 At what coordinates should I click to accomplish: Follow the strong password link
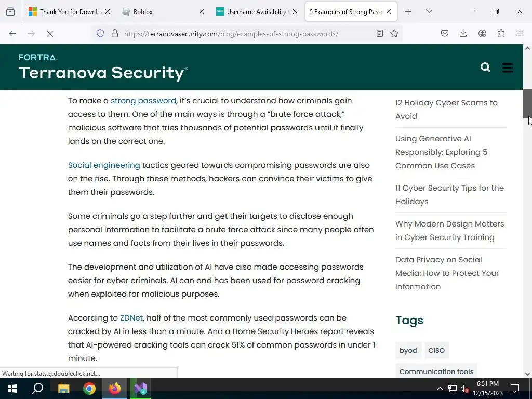pyautogui.click(x=143, y=101)
